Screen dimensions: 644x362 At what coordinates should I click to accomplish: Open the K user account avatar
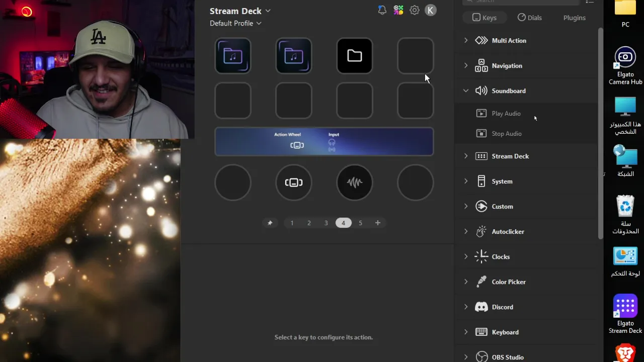pos(431,10)
